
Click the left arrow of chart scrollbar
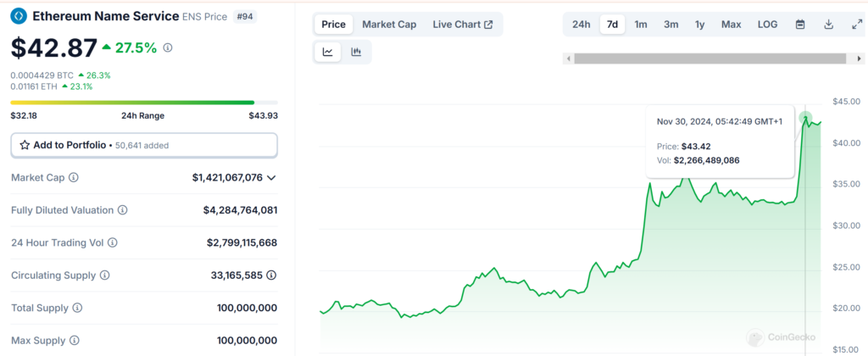[568, 58]
